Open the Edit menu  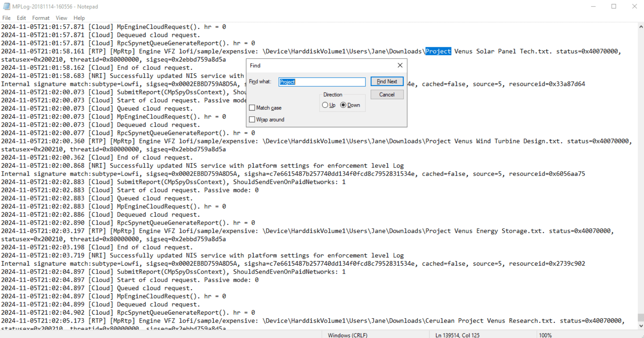pyautogui.click(x=21, y=18)
